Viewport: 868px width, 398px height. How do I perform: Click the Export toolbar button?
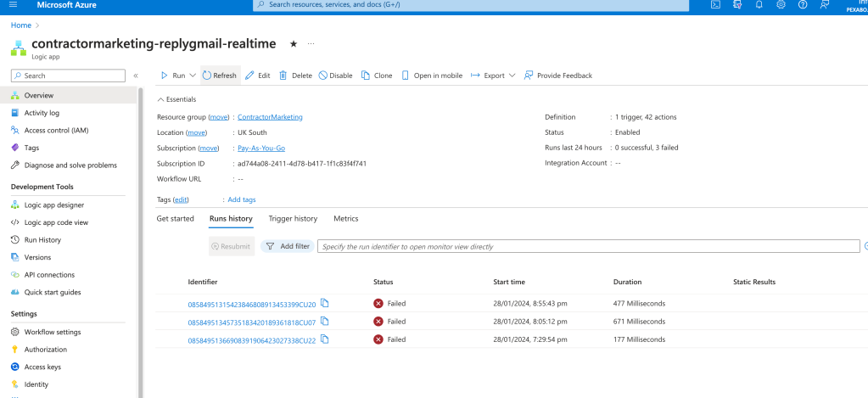coord(488,76)
